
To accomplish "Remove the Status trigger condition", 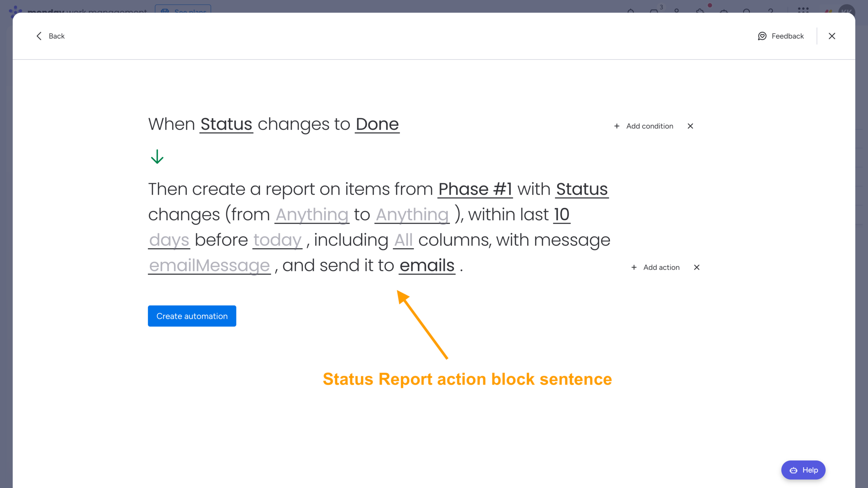I will pyautogui.click(x=690, y=126).
